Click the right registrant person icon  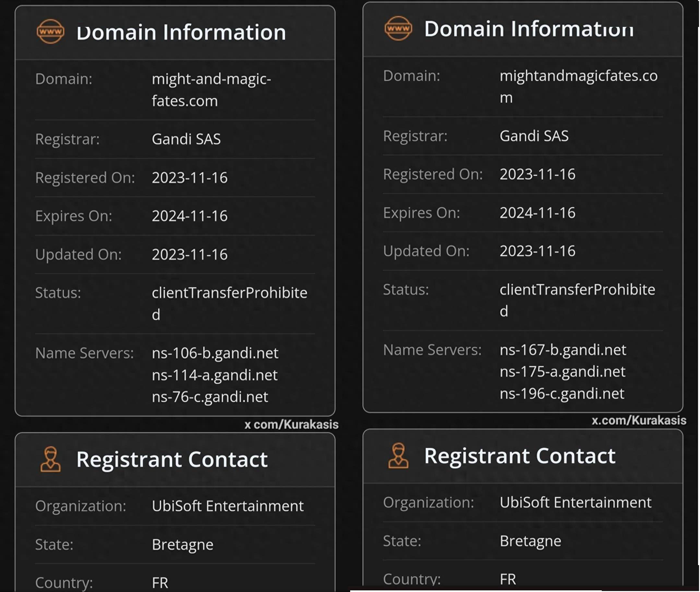[398, 455]
